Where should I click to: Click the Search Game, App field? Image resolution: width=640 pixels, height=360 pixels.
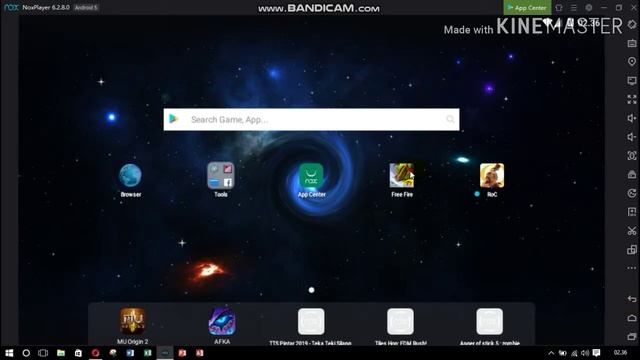[311, 120]
